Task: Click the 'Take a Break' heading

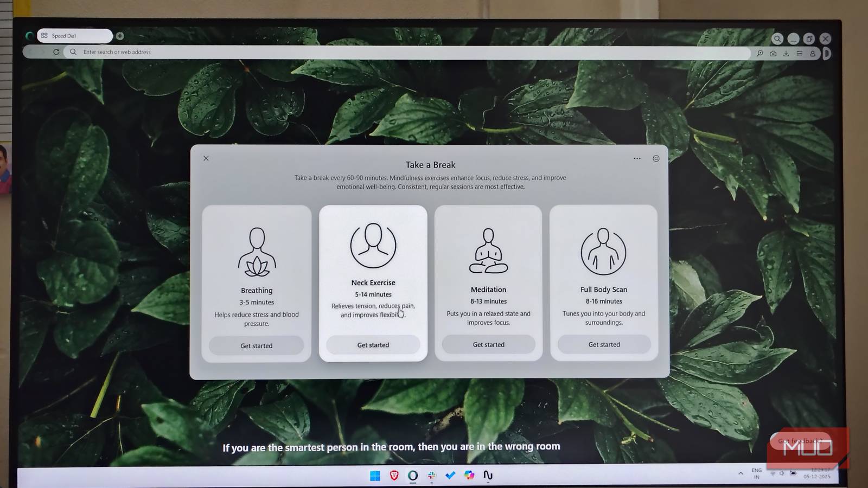Action: coord(430,165)
